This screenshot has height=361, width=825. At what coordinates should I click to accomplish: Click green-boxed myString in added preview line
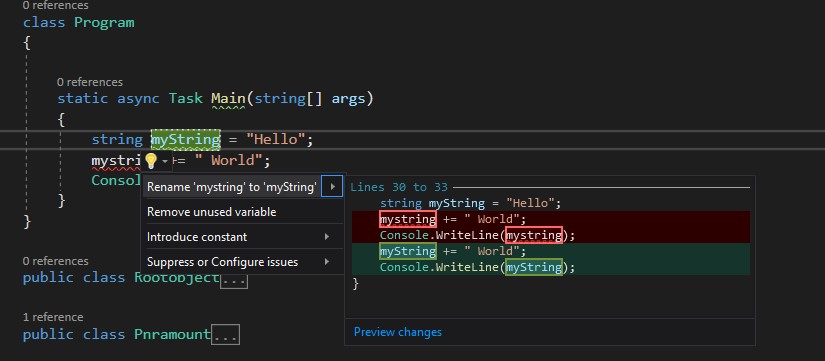(x=408, y=251)
